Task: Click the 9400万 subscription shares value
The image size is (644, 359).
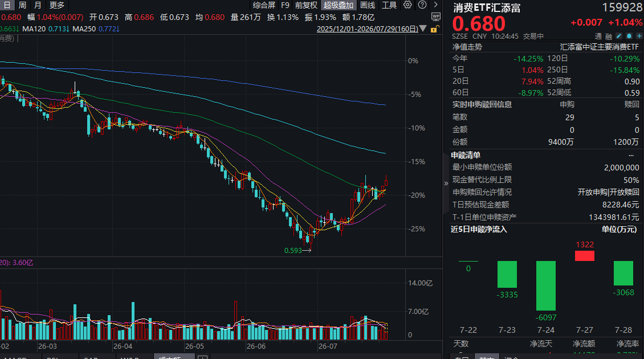Action: 561,142
